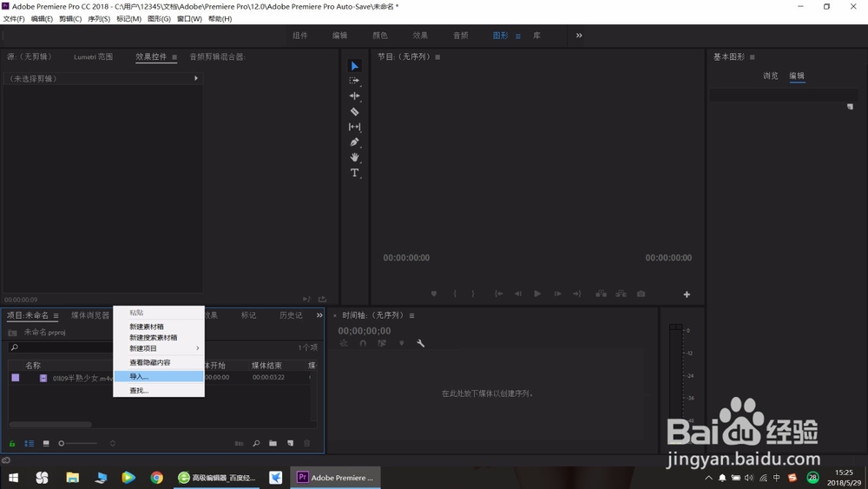Click the Extract button
The height and width of the screenshot is (489, 868).
[x=621, y=294]
